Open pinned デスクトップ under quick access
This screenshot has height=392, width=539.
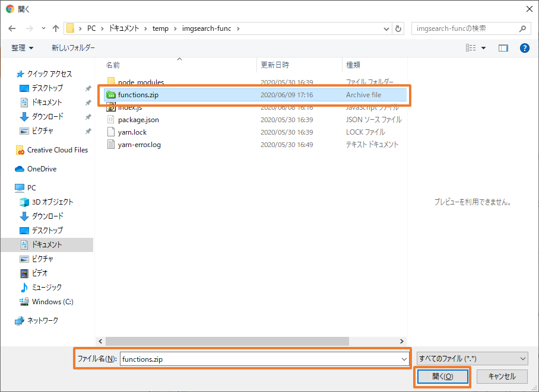47,88
